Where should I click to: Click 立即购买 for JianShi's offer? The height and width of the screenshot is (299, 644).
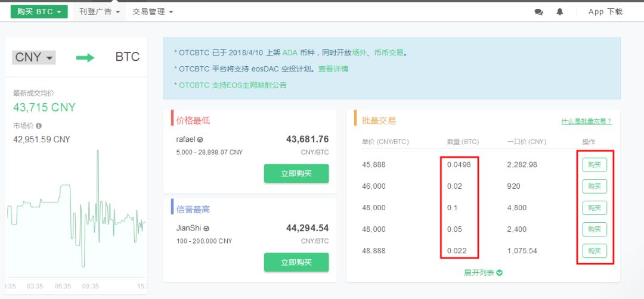click(296, 262)
